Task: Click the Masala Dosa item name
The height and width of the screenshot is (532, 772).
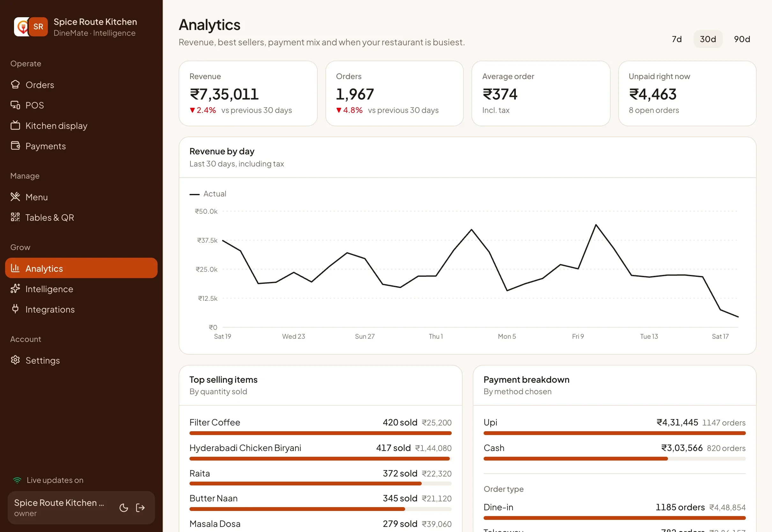Action: pyautogui.click(x=215, y=524)
